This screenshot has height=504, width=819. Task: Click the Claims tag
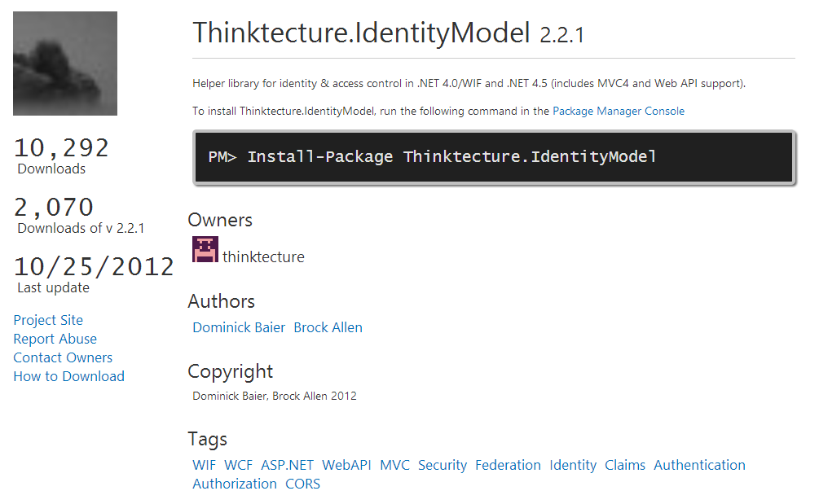(x=625, y=465)
